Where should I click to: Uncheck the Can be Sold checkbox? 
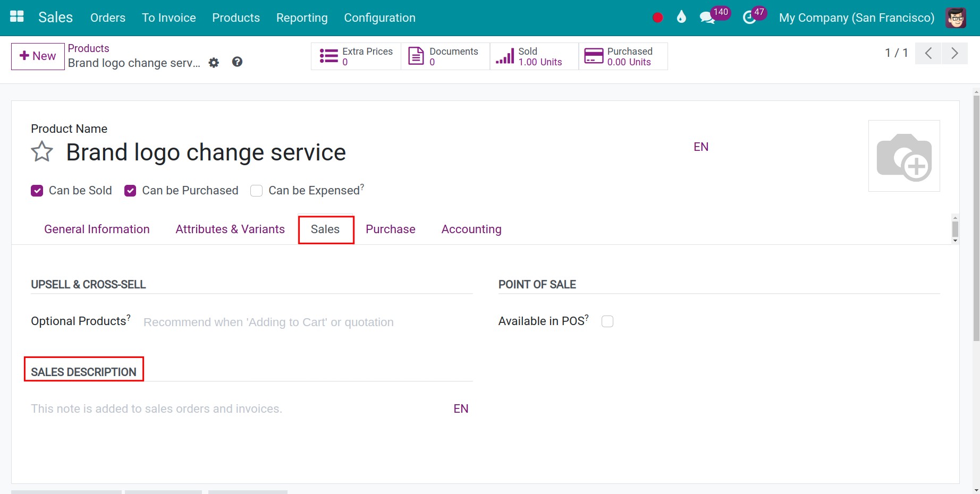click(x=37, y=190)
